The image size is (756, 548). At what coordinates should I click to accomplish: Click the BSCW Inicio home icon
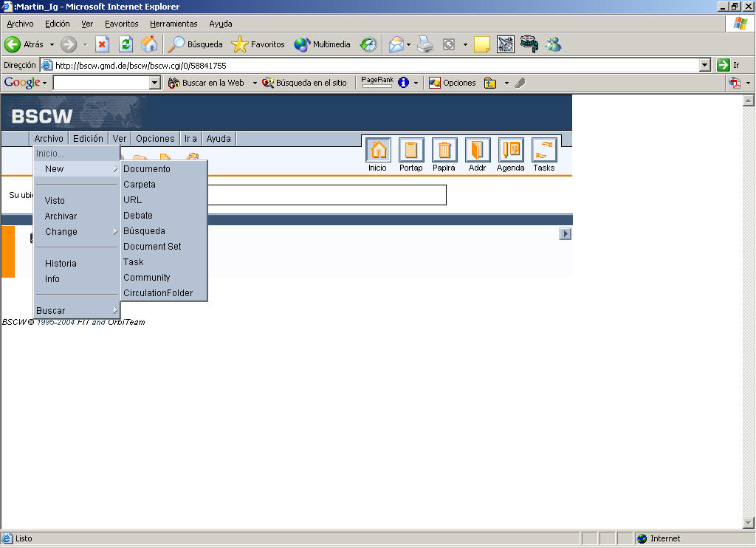(x=378, y=150)
